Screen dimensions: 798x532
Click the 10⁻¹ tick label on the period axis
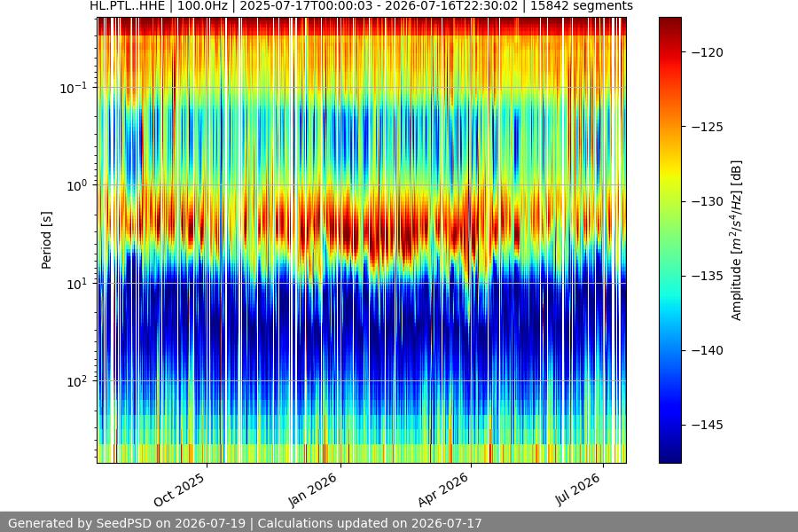point(73,88)
